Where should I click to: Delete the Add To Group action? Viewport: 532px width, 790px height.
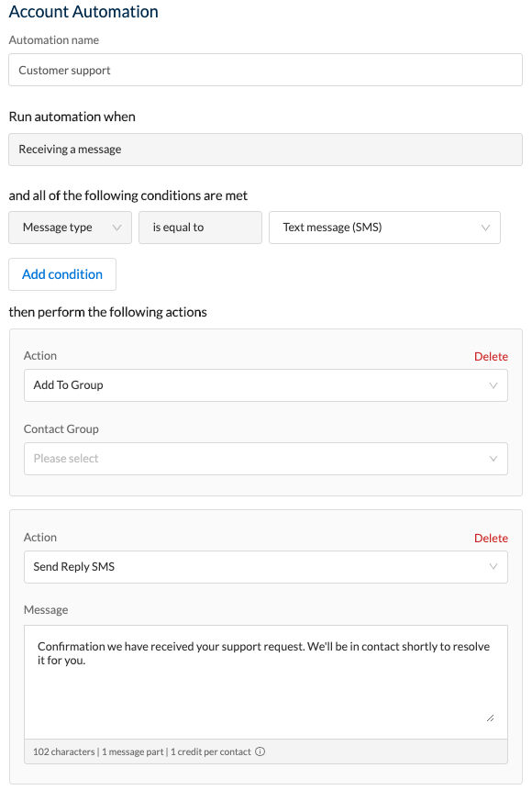[x=491, y=356]
